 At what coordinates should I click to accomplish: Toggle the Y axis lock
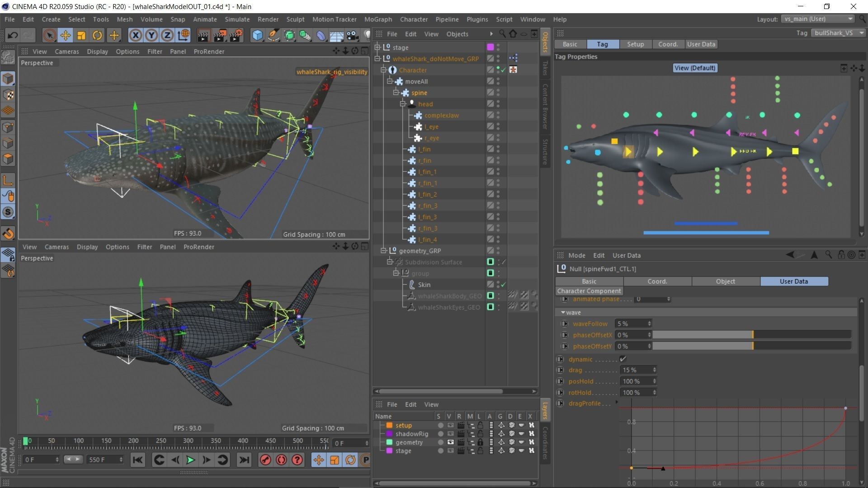[x=151, y=35]
